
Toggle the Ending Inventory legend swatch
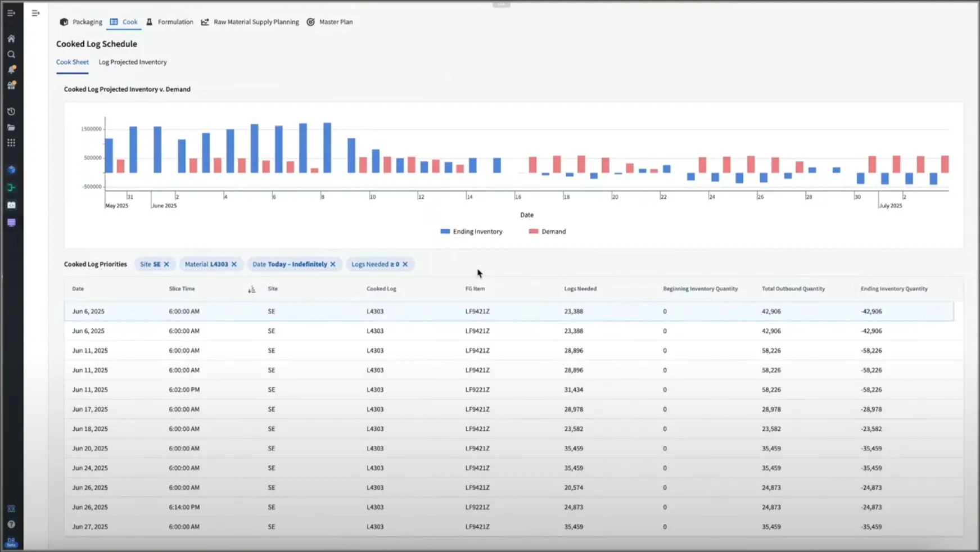click(x=445, y=232)
